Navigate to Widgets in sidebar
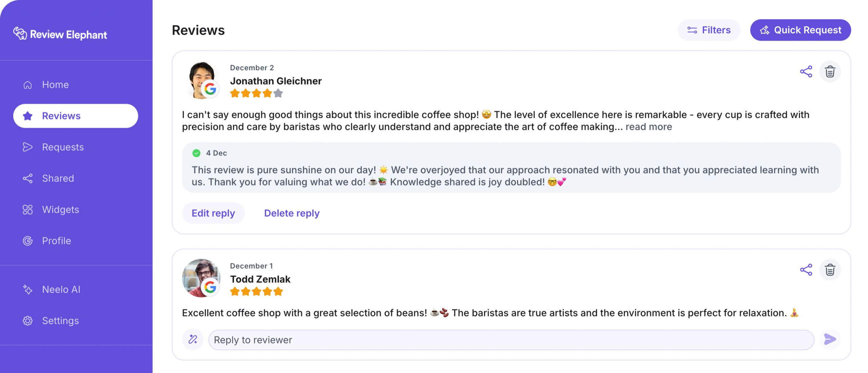 pos(60,210)
